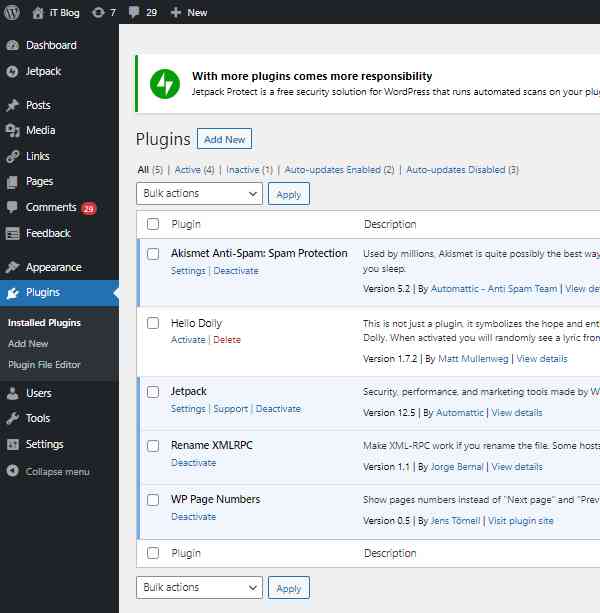This screenshot has height=613, width=600.
Task: Open the top Bulk actions dropdown
Action: click(x=199, y=194)
